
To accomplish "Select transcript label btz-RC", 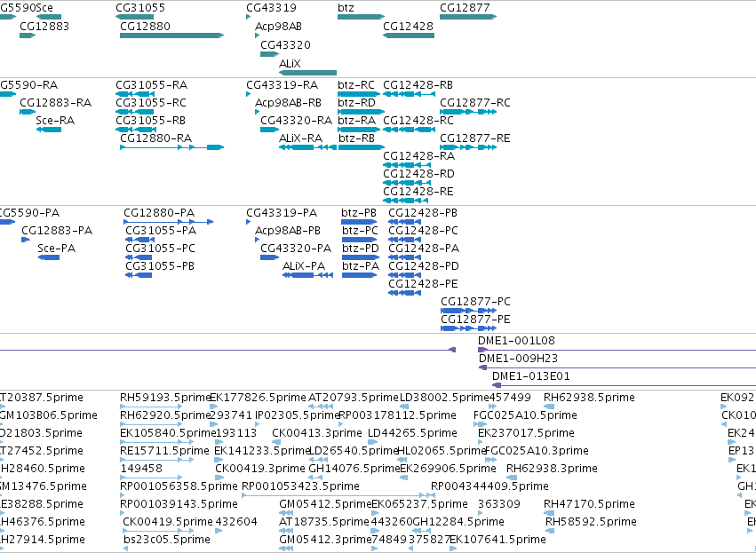I will [356, 85].
